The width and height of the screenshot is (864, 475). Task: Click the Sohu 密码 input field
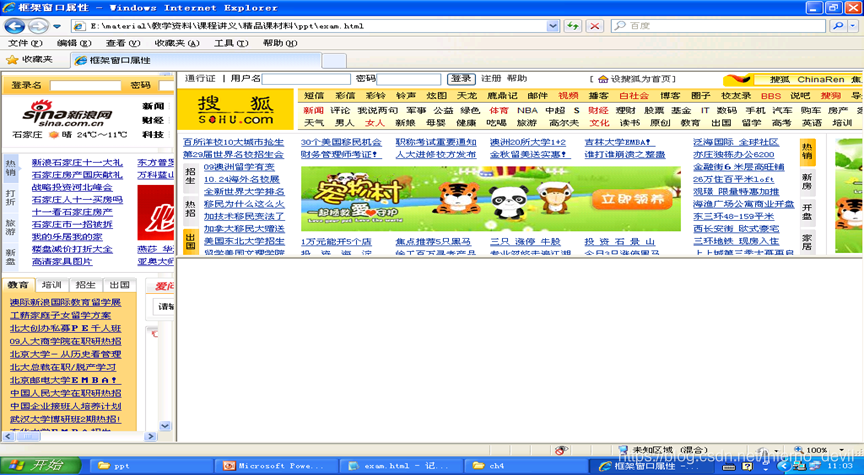(409, 79)
